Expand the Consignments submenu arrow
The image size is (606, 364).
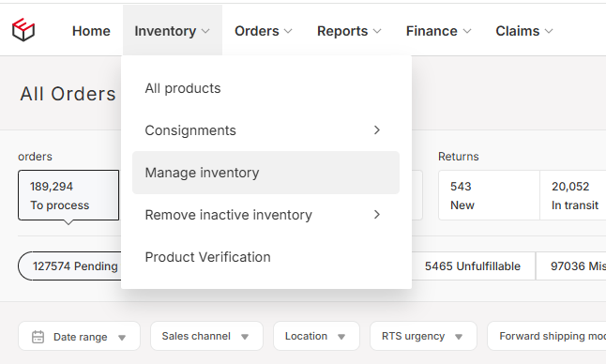pyautogui.click(x=377, y=130)
